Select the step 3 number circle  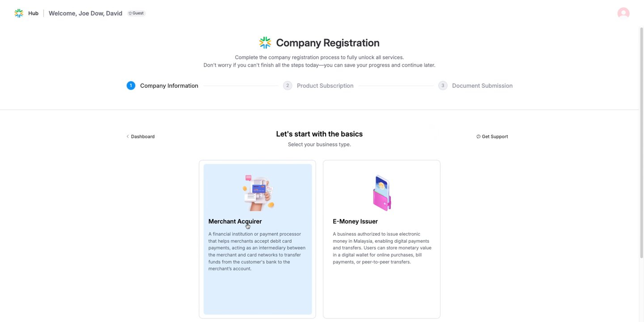click(443, 86)
